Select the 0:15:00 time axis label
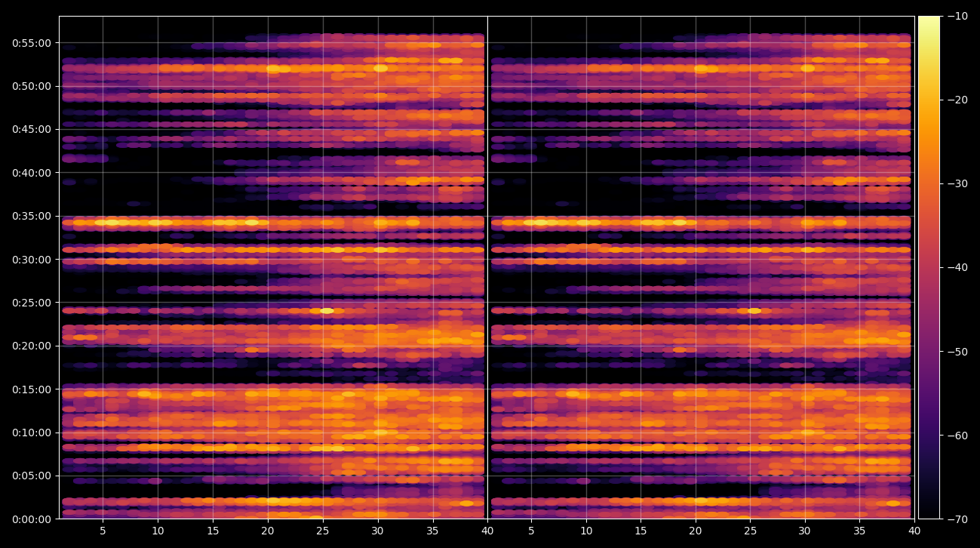 pyautogui.click(x=31, y=389)
